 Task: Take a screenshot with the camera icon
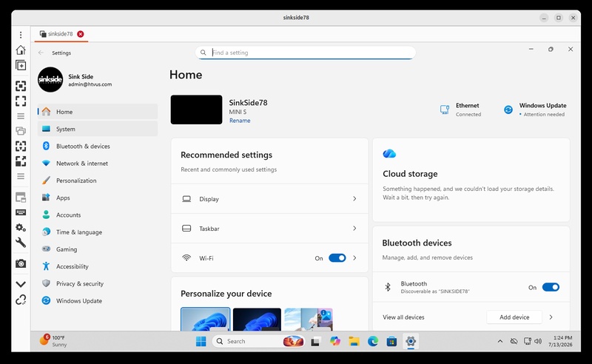point(21,263)
